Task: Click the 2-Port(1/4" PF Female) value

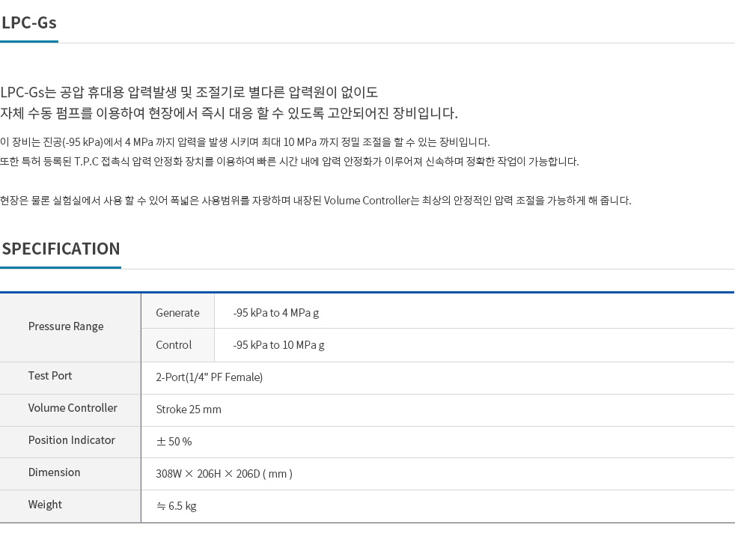Action: click(209, 377)
